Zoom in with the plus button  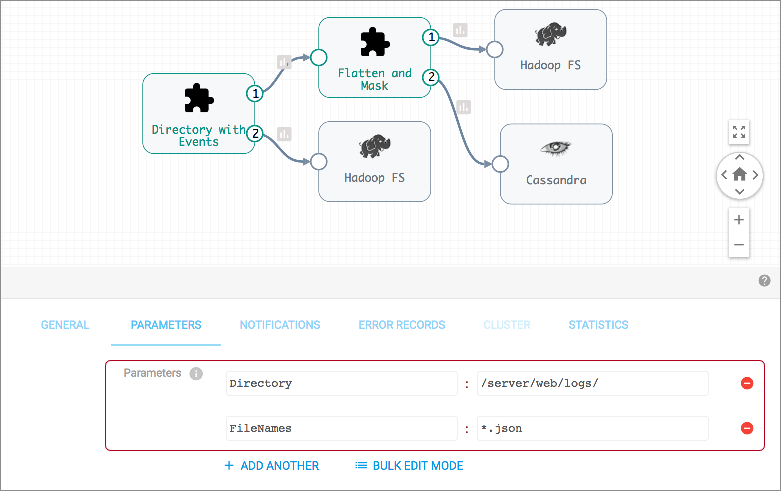(739, 220)
